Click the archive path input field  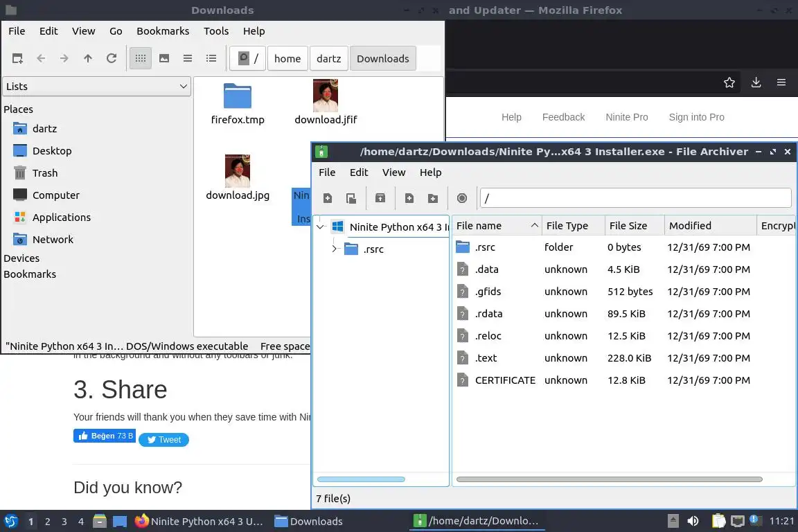pos(636,198)
